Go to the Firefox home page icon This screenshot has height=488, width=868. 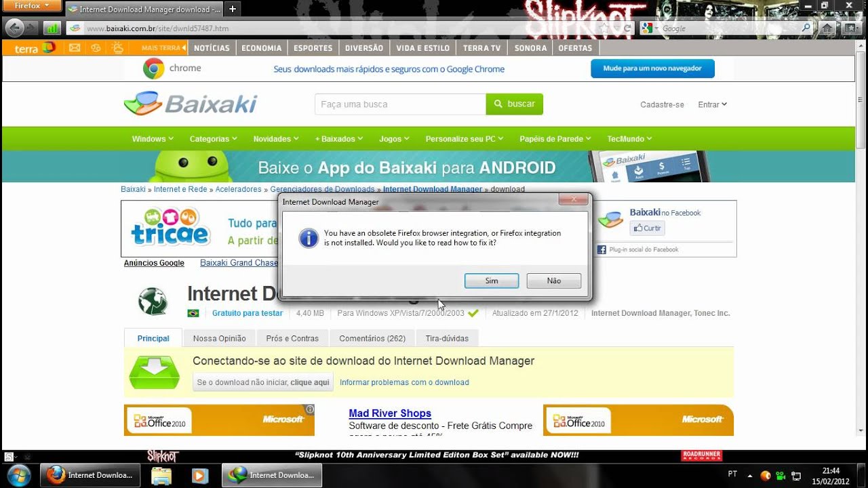tap(827, 28)
